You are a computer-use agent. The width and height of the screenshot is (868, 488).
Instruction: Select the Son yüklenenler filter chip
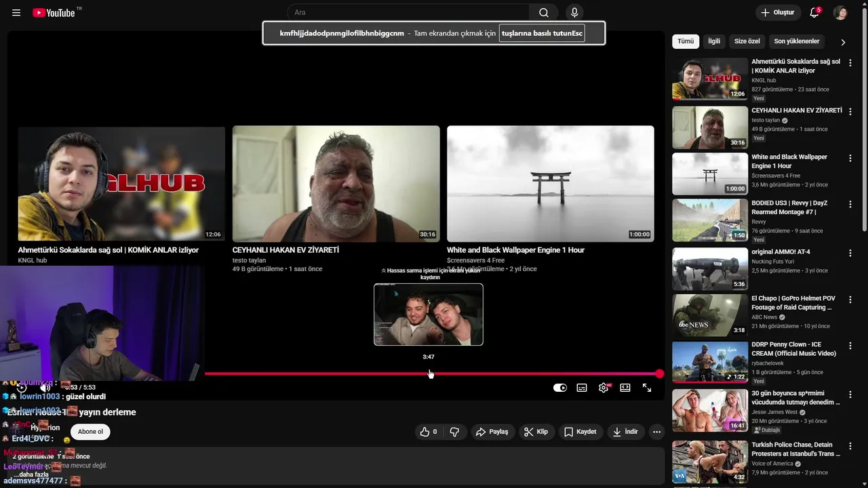797,41
